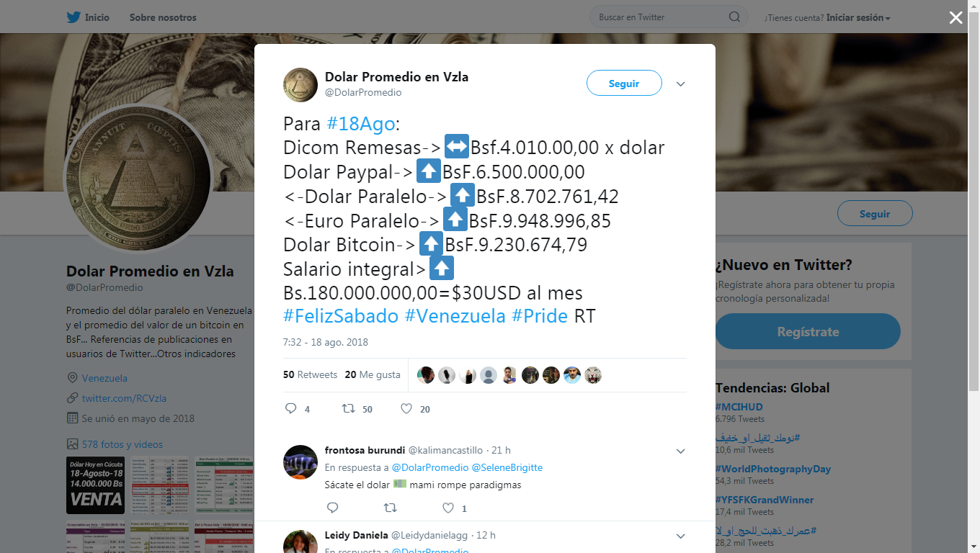The image size is (980, 553).
Task: Reply to frontosa burundi's comment
Action: (332, 508)
